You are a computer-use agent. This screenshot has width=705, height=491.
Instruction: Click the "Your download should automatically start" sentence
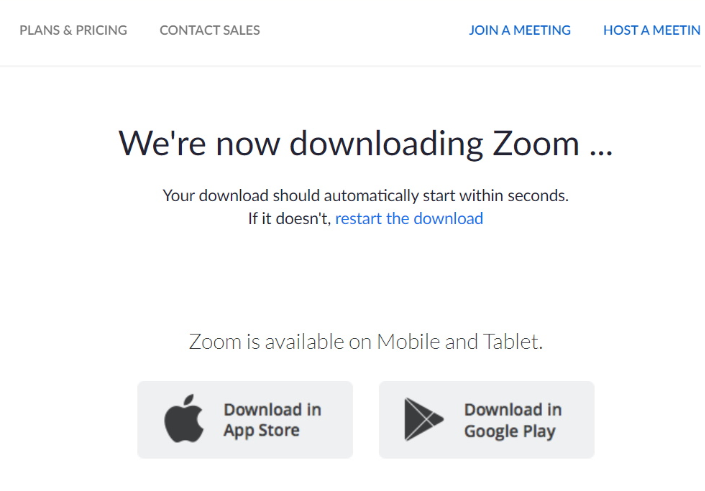(366, 196)
